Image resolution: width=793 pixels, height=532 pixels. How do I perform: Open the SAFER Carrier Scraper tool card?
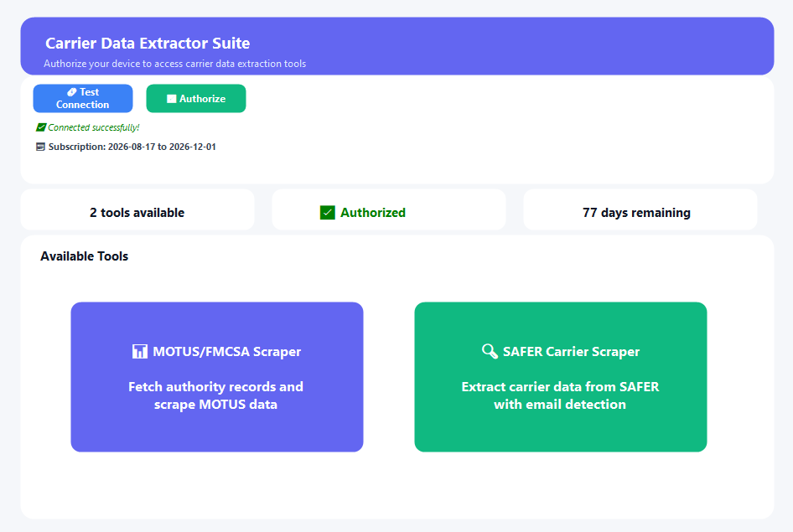(x=560, y=377)
